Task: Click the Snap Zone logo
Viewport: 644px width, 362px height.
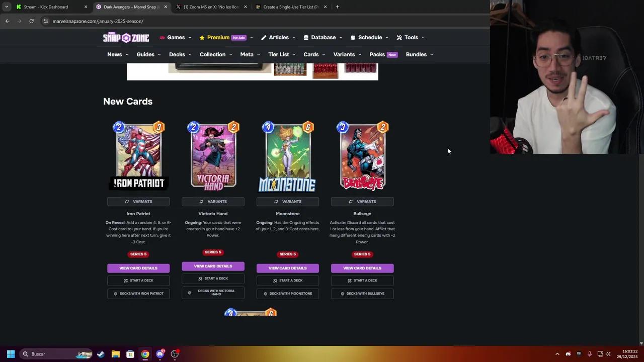Action: point(126,38)
